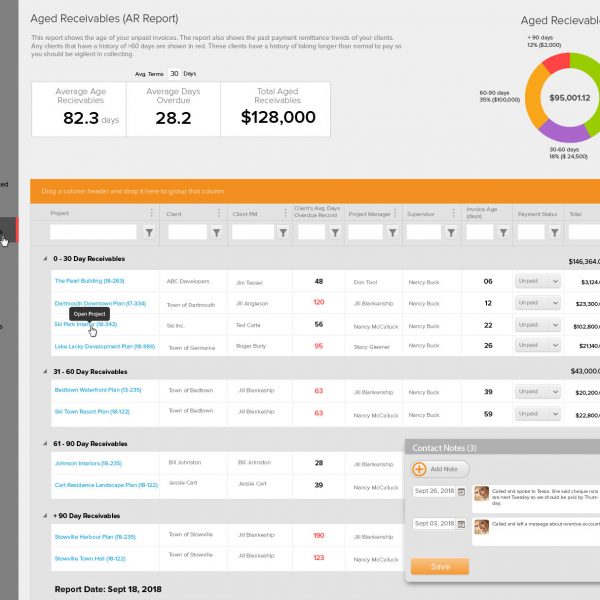The height and width of the screenshot is (600, 600).
Task: Click the Client PM filter text field
Action: point(253,232)
